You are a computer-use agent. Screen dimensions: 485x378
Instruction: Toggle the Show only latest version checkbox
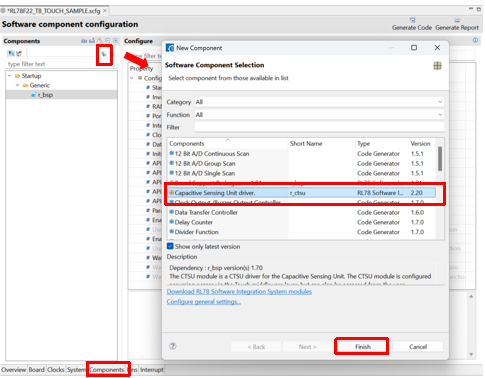coord(170,246)
